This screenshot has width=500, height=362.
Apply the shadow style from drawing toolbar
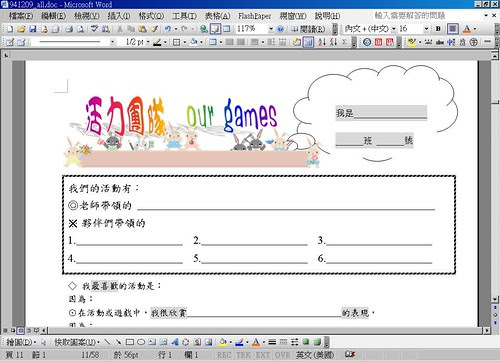point(306,342)
